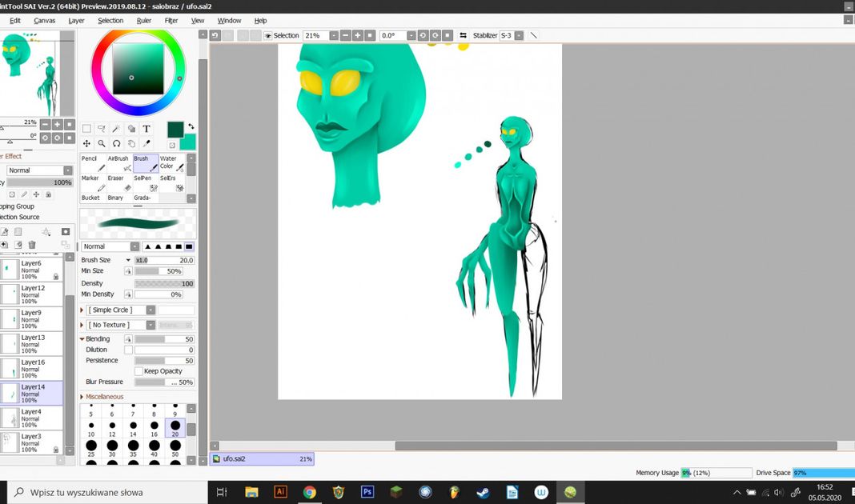The height and width of the screenshot is (504, 855).
Task: Select the Zoom magnifier tool
Action: [x=102, y=144]
